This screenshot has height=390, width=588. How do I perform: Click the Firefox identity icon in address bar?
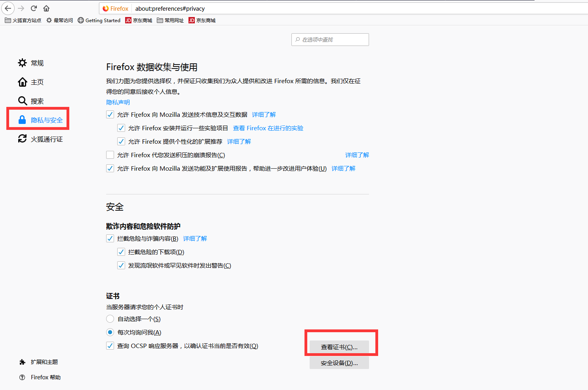(115, 8)
